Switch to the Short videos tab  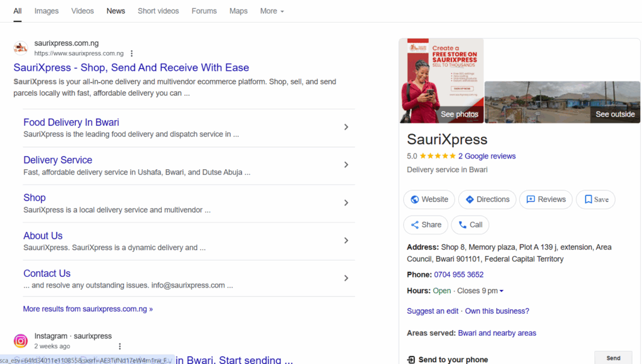(x=158, y=11)
